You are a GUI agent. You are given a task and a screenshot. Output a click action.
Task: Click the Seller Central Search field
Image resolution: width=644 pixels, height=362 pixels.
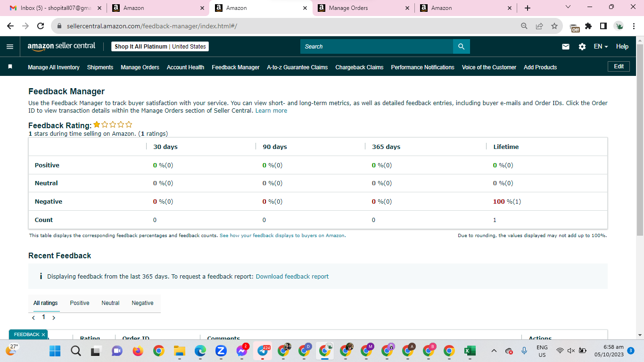[377, 47]
